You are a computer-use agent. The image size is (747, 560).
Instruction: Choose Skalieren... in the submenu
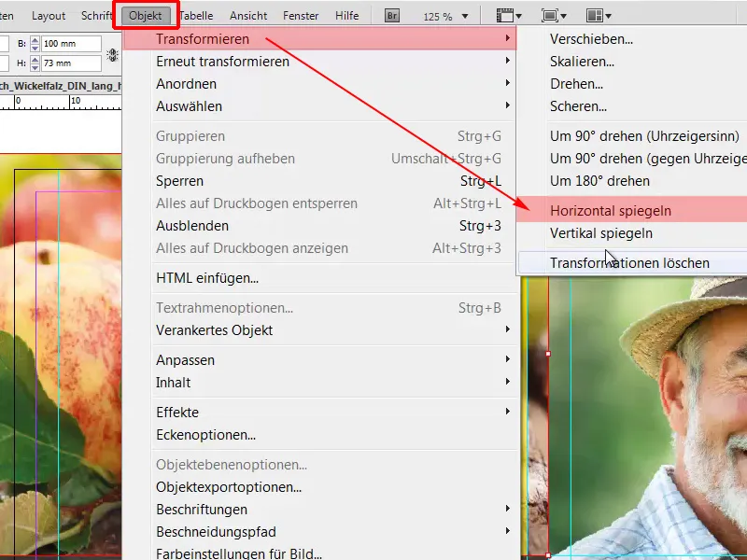tap(632, 62)
